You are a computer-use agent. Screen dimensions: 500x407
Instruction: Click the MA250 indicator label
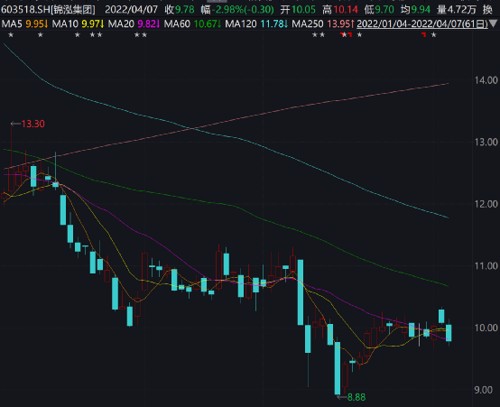pyautogui.click(x=307, y=24)
